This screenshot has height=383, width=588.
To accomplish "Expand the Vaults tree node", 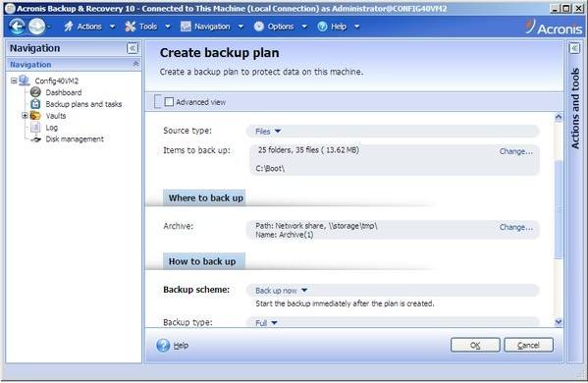I will coord(25,116).
